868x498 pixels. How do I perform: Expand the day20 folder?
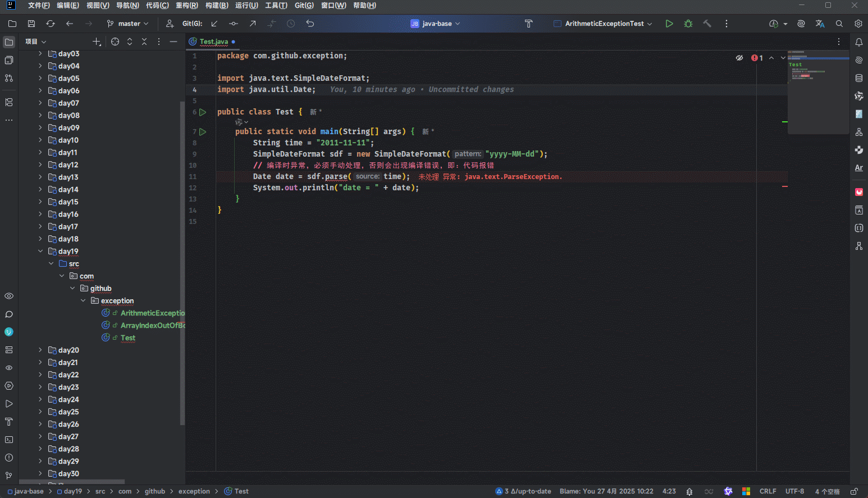point(40,350)
